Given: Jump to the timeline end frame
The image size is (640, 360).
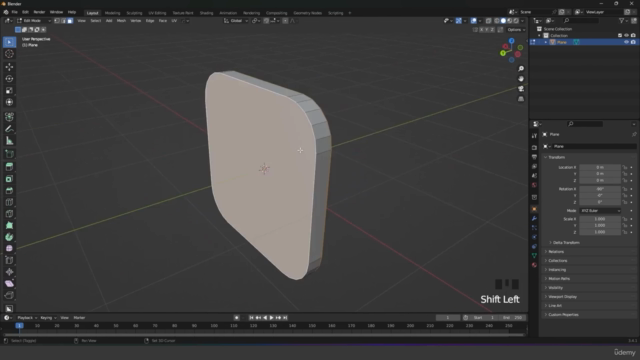Looking at the screenshot, I should click(285, 318).
